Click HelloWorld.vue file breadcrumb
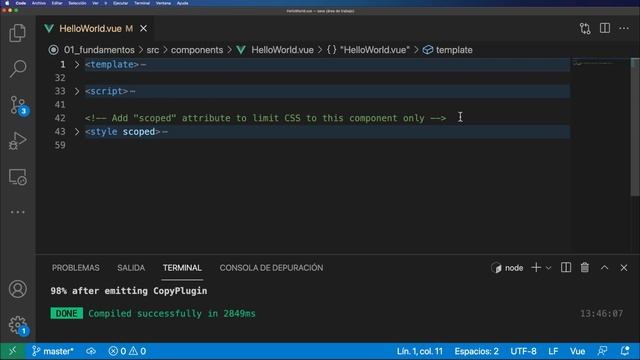 [282, 50]
